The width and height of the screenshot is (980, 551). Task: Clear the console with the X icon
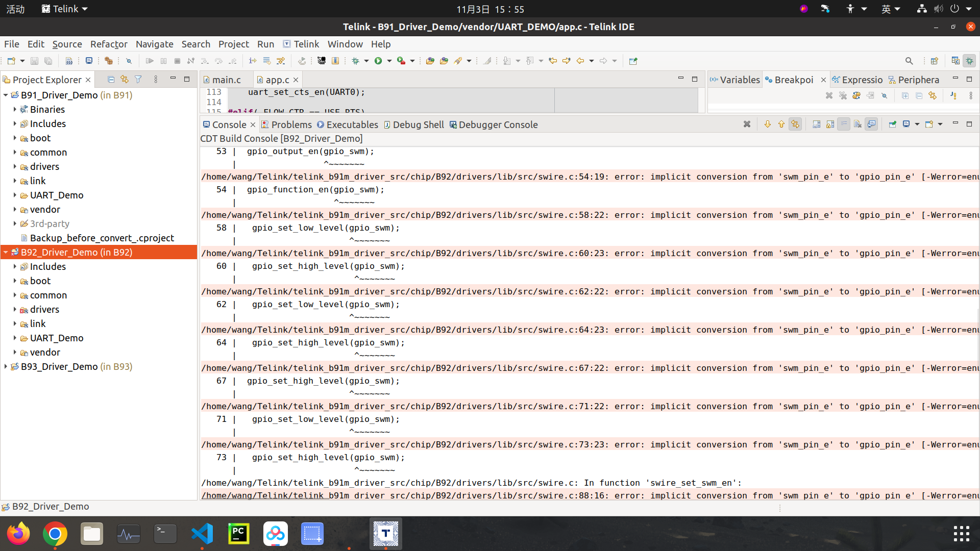(x=747, y=124)
